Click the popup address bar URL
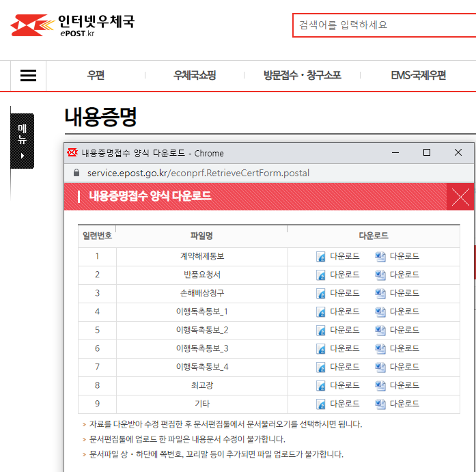Image resolution: width=476 pixels, height=472 pixels. [x=198, y=173]
